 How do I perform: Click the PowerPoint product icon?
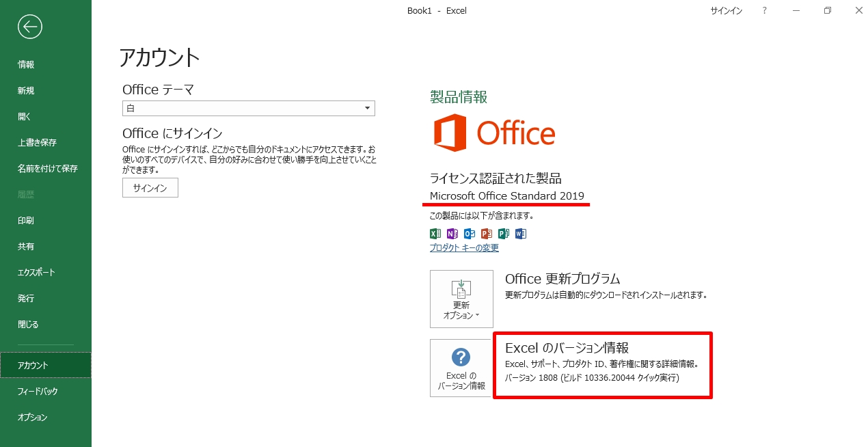point(486,233)
